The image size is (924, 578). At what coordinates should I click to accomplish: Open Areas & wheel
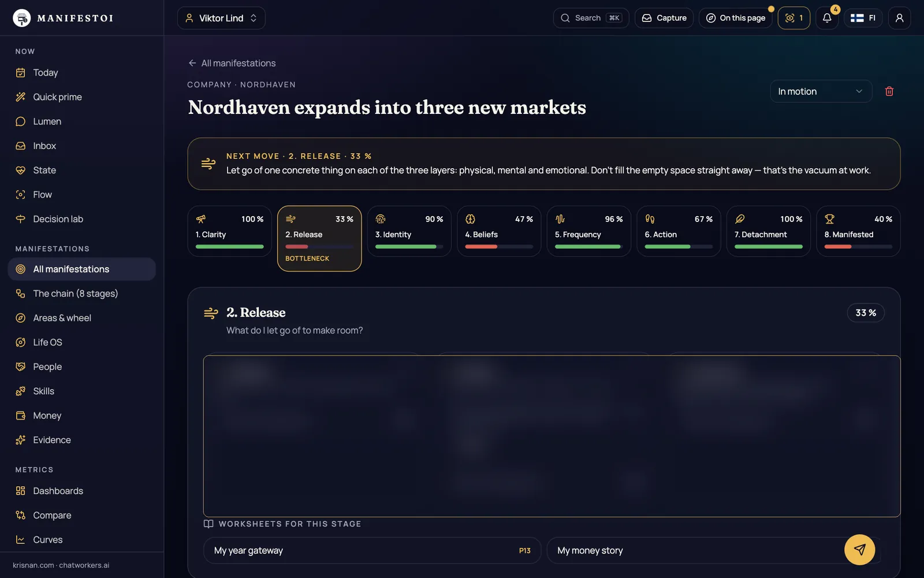[82, 318]
